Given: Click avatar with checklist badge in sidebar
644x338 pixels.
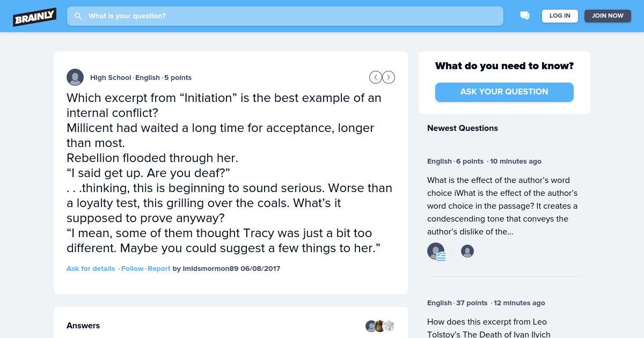Looking at the screenshot, I should coord(436,251).
